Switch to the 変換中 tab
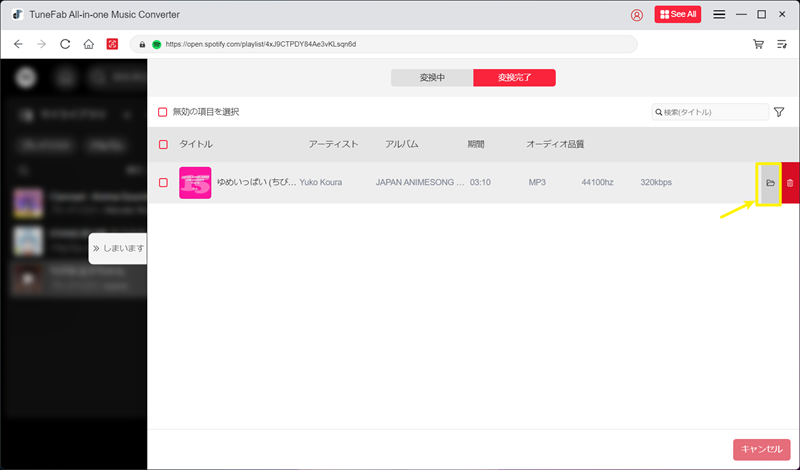Image resolution: width=800 pixels, height=470 pixels. (432, 78)
